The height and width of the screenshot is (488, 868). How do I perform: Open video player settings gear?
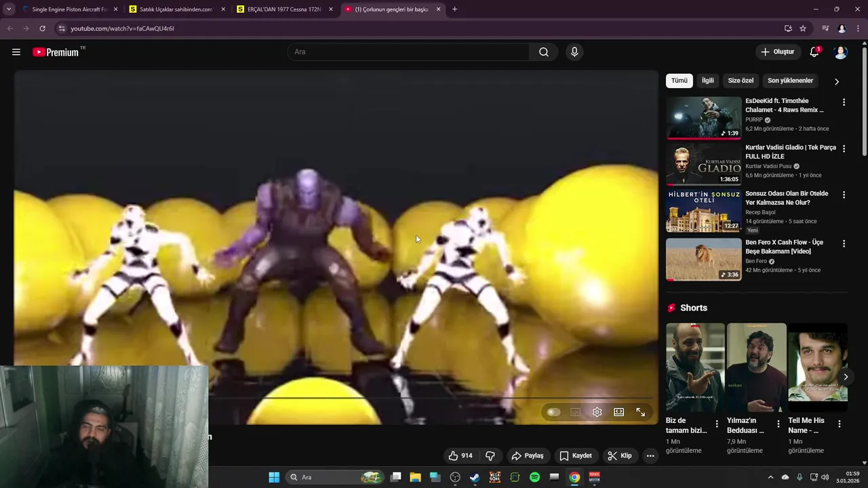pos(597,412)
